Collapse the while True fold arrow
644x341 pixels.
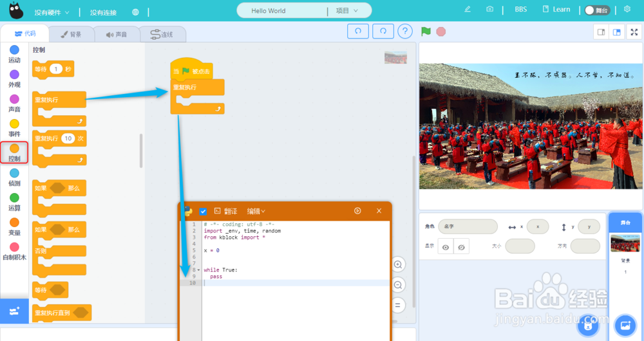(x=199, y=270)
